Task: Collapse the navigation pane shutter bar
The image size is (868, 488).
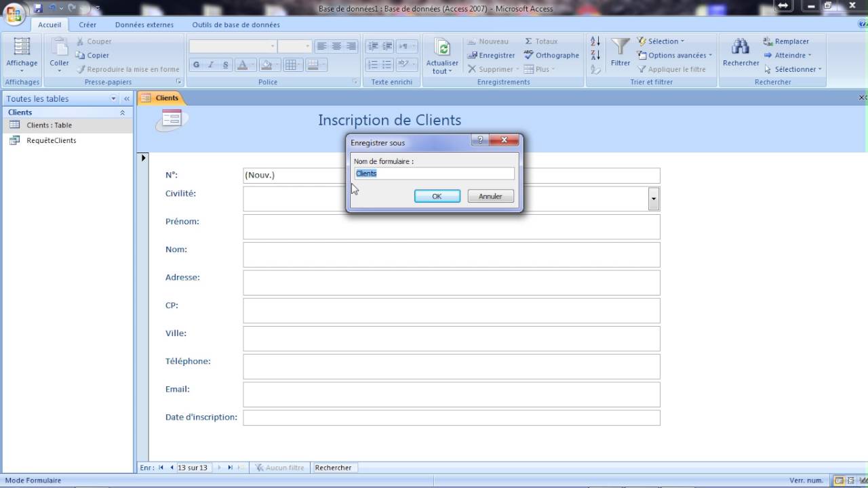Action: tap(126, 98)
